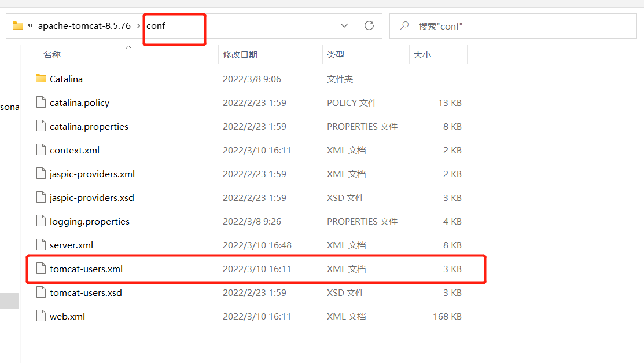
Task: Click catalina.policy file icon
Action: tap(41, 102)
